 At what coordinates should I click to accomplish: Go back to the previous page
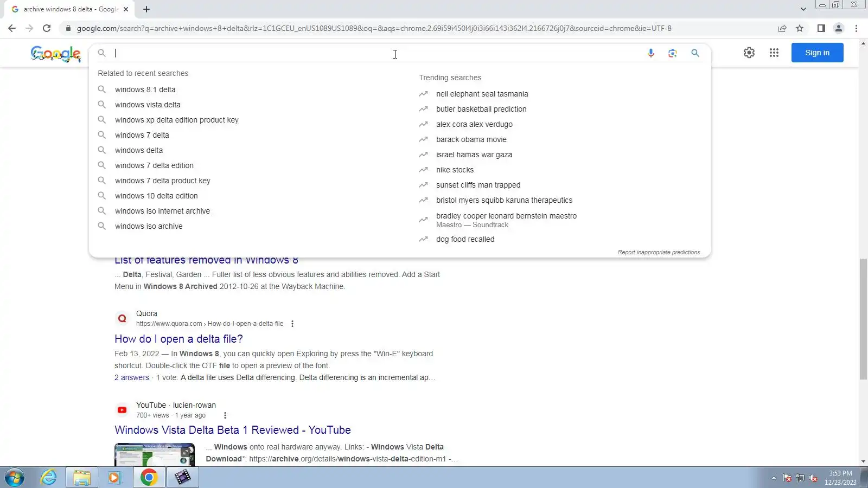[x=12, y=28]
